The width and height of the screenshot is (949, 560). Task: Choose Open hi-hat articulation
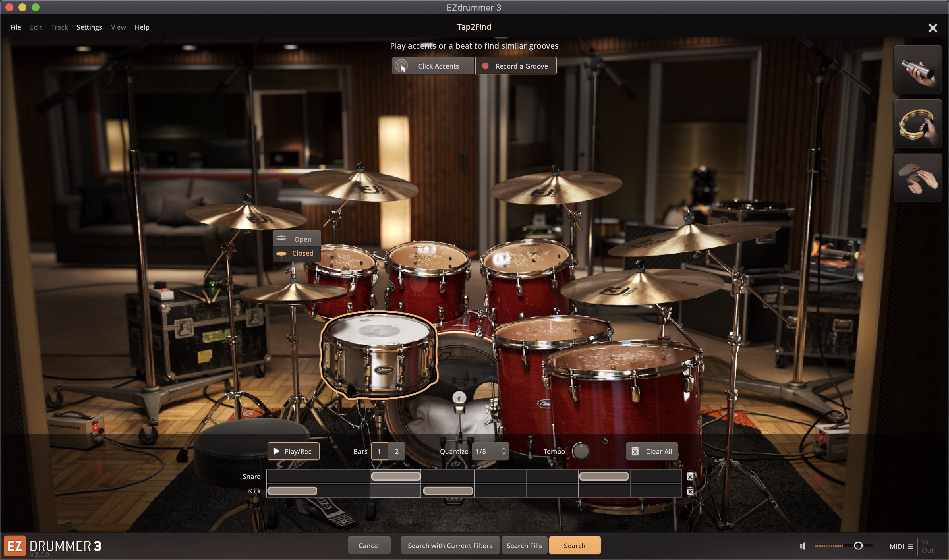tap(297, 239)
